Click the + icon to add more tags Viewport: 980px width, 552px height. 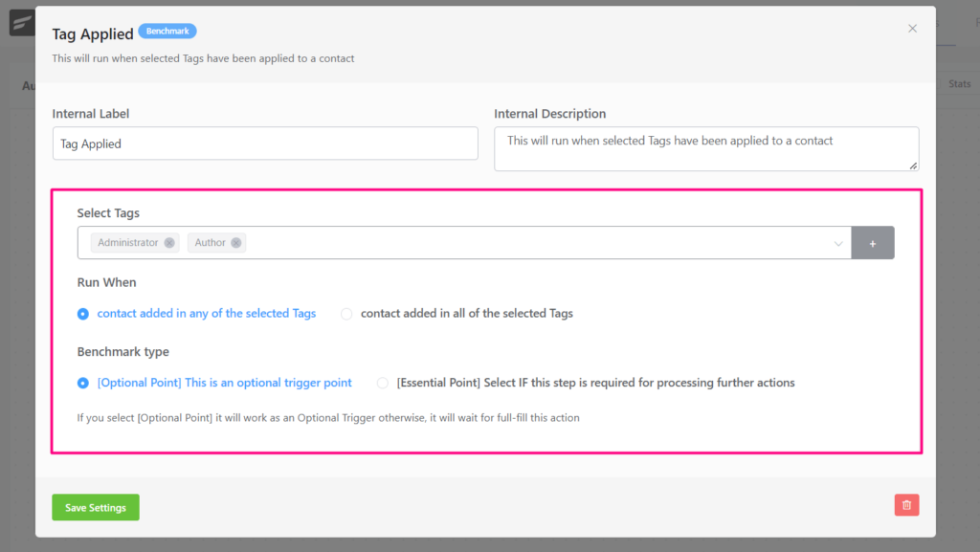[x=872, y=242]
